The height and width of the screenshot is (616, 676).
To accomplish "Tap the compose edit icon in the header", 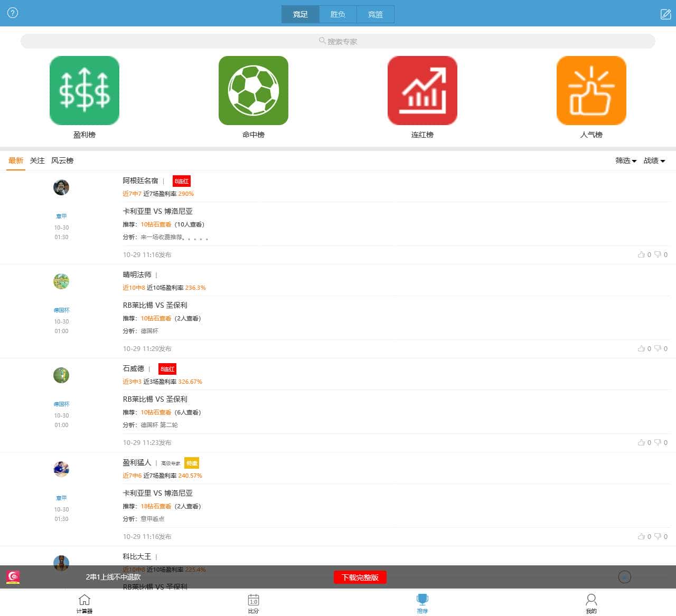I will coord(666,14).
